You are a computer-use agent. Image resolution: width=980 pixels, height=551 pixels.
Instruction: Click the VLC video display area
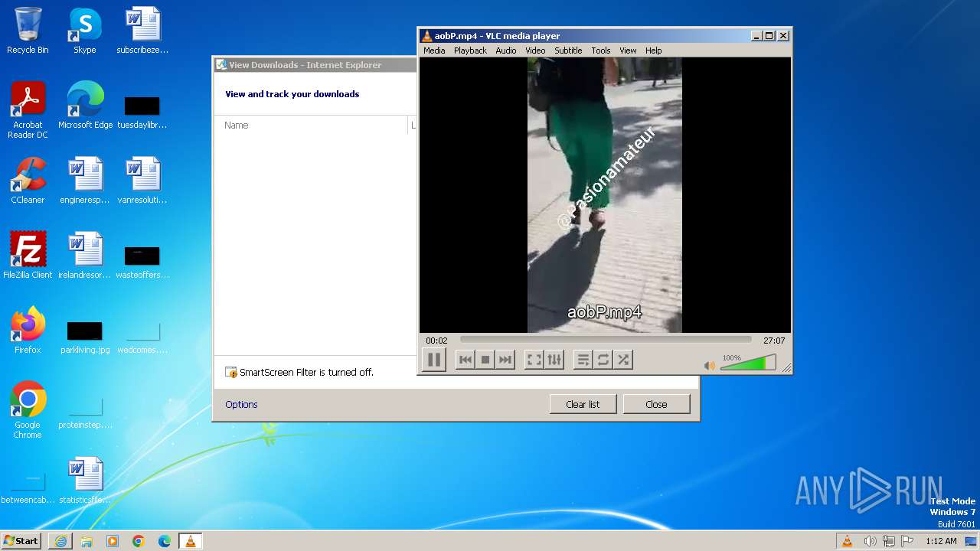point(605,195)
